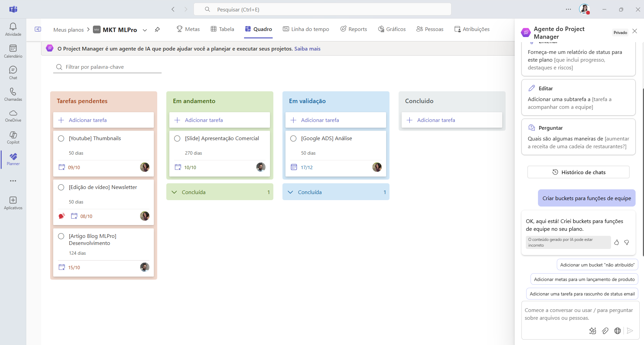Open the Gráficos tab
Viewport: 644px width, 345px height.
pos(392,29)
